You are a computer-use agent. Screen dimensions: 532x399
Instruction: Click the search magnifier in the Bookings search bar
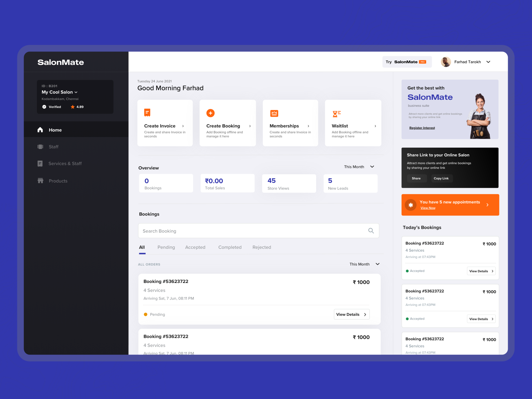click(x=371, y=230)
